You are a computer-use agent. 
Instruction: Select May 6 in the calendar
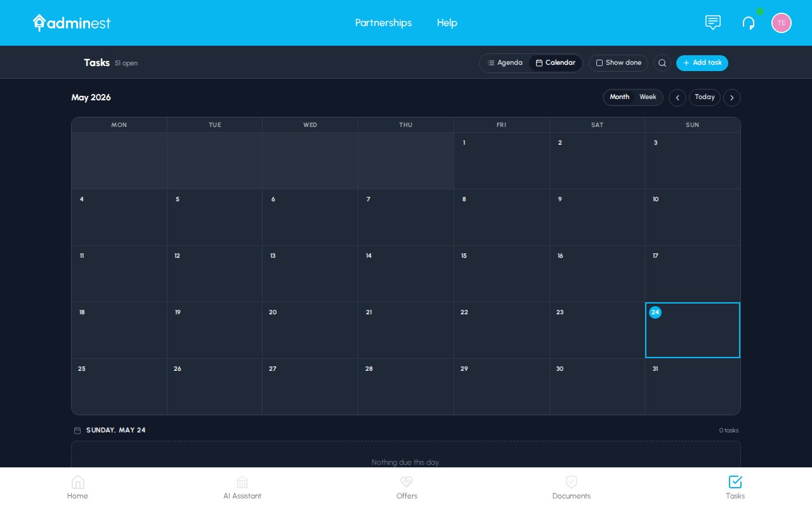pyautogui.click(x=310, y=217)
